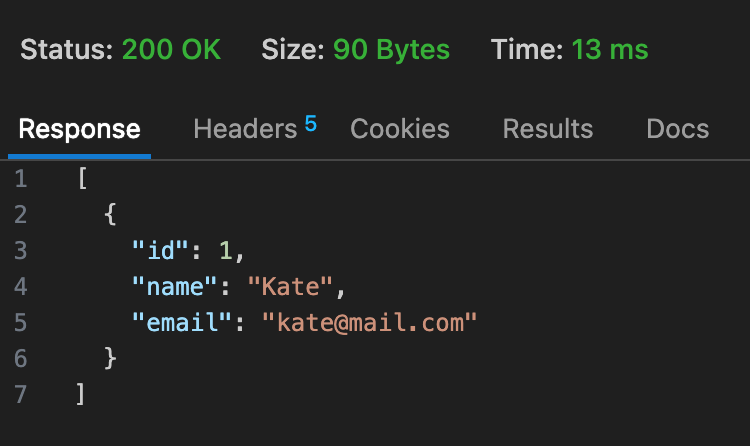Click the kate@mail.com value

pyautogui.click(x=370, y=322)
